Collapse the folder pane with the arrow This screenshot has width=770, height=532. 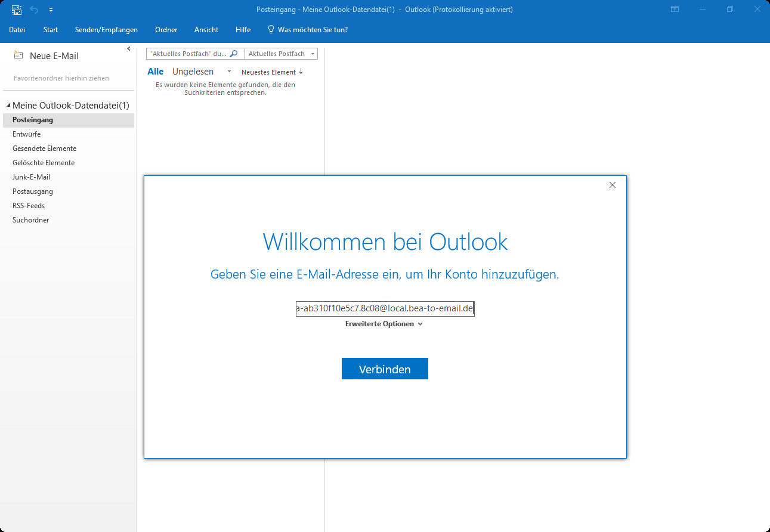pyautogui.click(x=129, y=49)
